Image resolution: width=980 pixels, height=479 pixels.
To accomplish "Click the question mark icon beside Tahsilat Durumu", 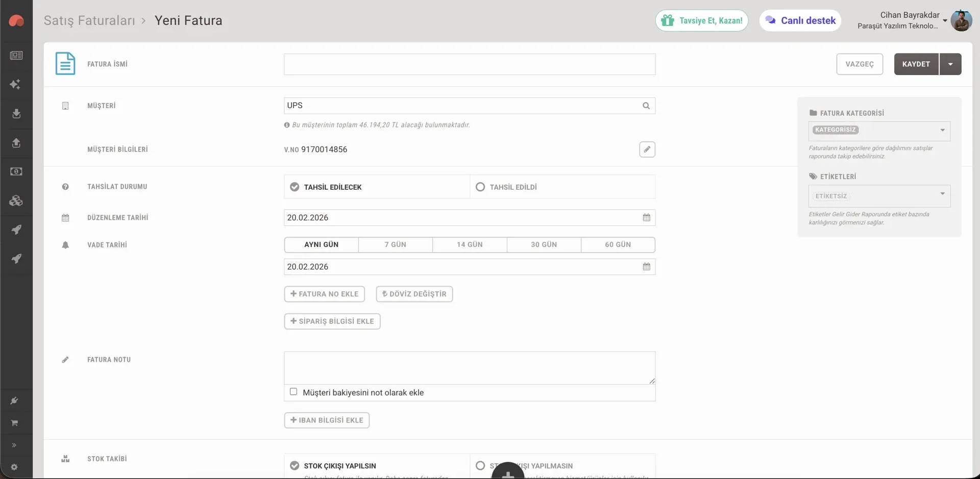I will [x=65, y=187].
